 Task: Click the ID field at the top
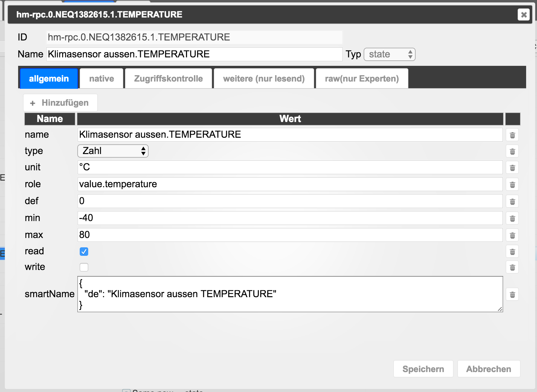pyautogui.click(x=195, y=37)
